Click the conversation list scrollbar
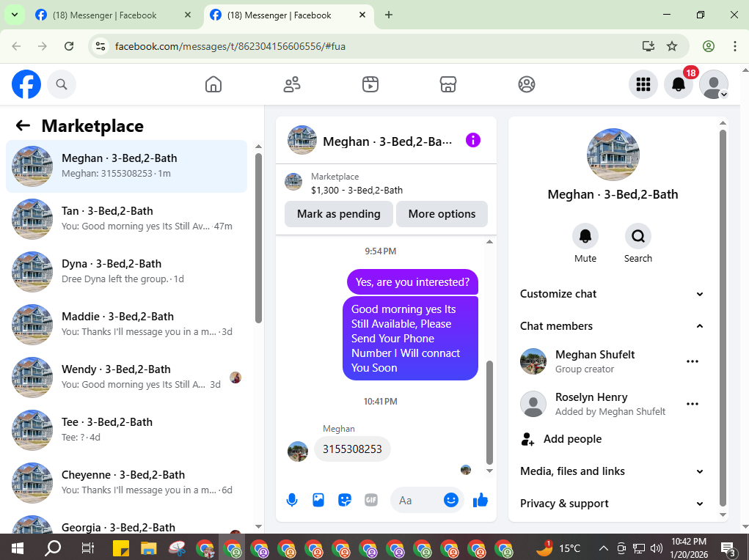Image resolution: width=749 pixels, height=560 pixels. 258,239
